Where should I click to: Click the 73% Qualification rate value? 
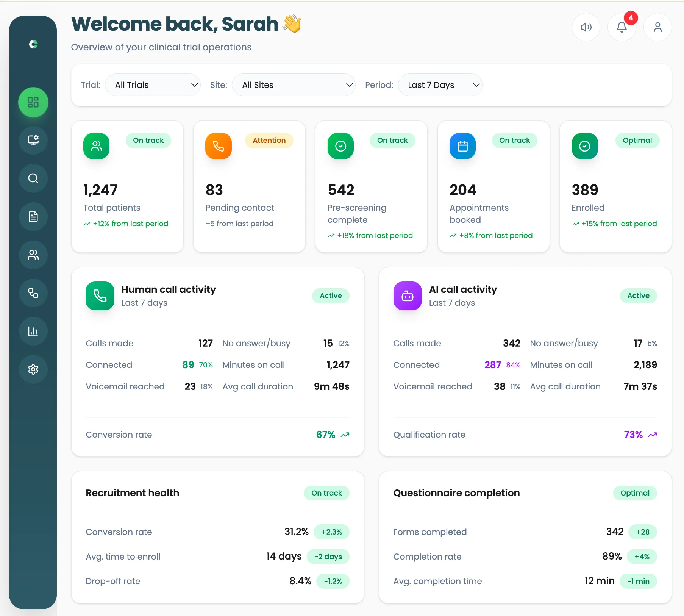(x=633, y=435)
